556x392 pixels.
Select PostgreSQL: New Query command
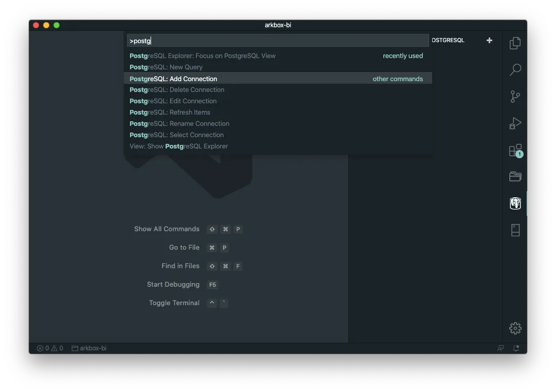[x=277, y=67]
